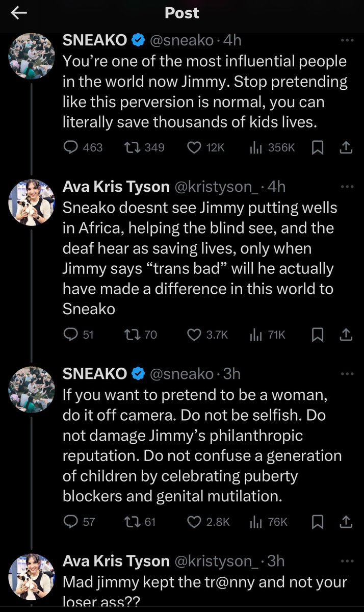Screen dimensions: 364x612
Task: Reply to Ava's post with 51 replies
Action: 70,335
